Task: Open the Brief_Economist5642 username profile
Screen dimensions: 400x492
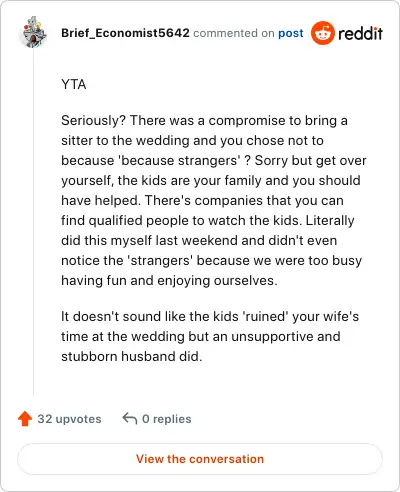Action: 125,33
